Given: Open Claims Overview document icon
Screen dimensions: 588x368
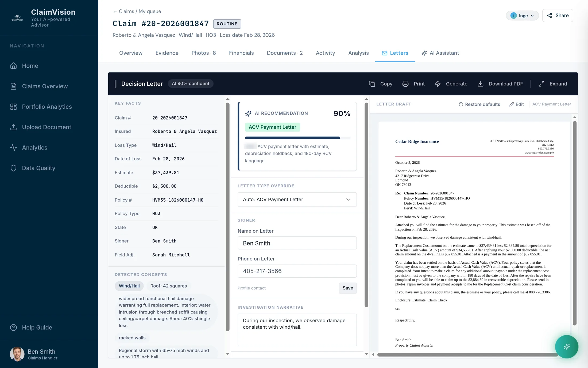Looking at the screenshot, I should (x=13, y=86).
